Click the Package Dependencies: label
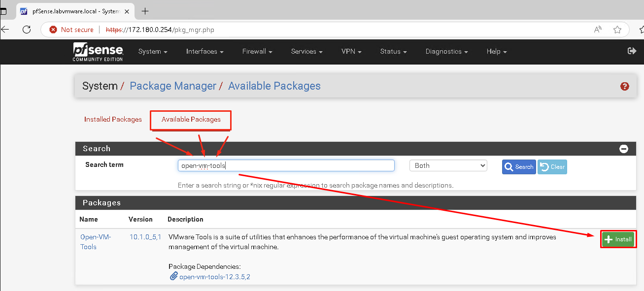This screenshot has height=291, width=644. (x=204, y=266)
